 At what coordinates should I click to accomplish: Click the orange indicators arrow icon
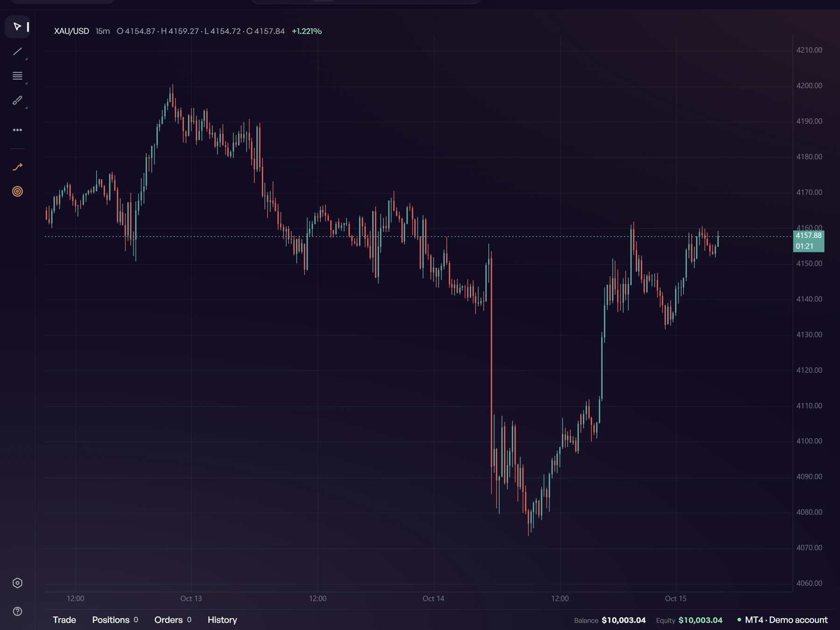17,167
